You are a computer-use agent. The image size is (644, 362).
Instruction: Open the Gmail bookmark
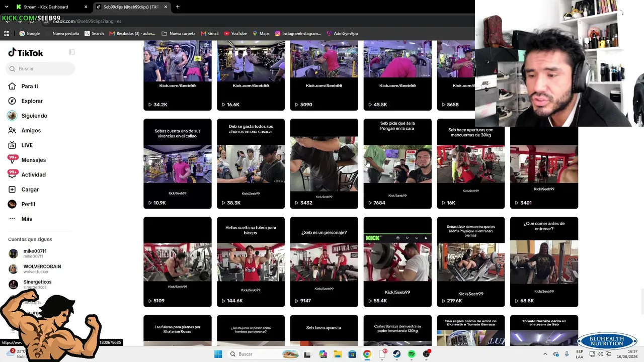(210, 34)
